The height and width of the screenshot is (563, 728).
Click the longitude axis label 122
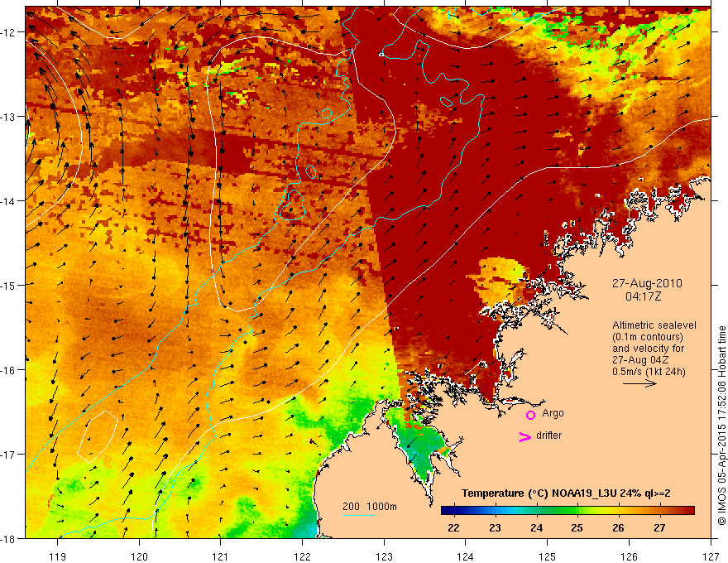pos(302,556)
